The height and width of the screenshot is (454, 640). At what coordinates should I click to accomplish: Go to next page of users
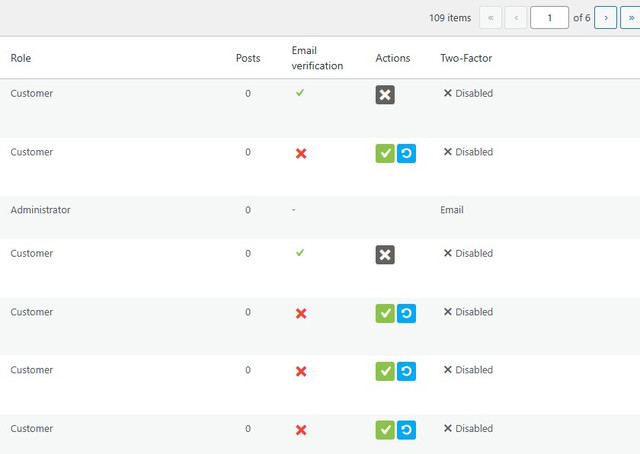click(x=605, y=18)
